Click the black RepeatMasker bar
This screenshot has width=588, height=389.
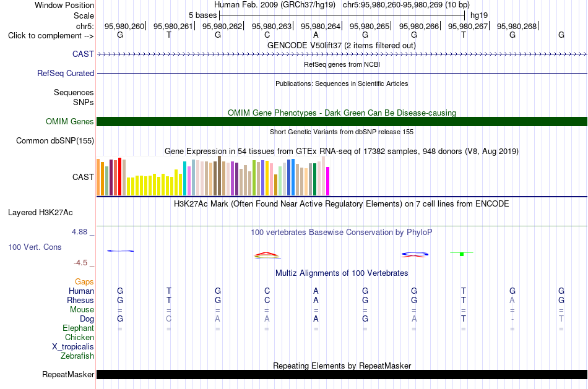tap(342, 374)
